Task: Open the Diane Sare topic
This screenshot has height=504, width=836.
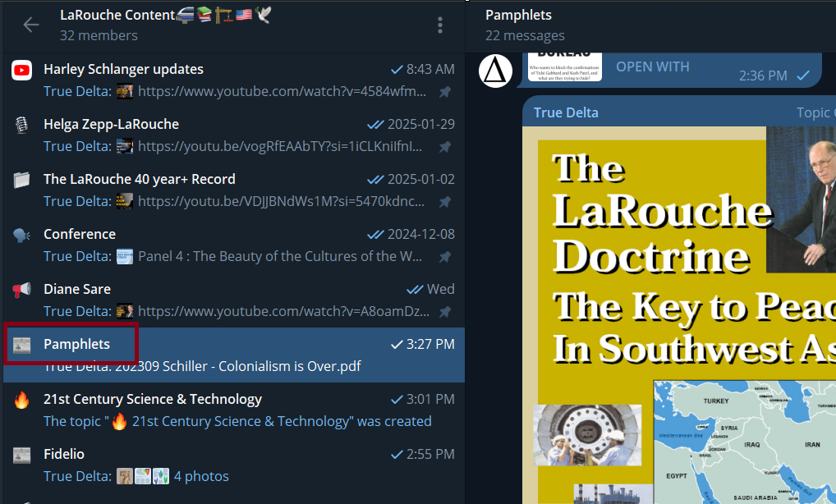Action: [234, 300]
